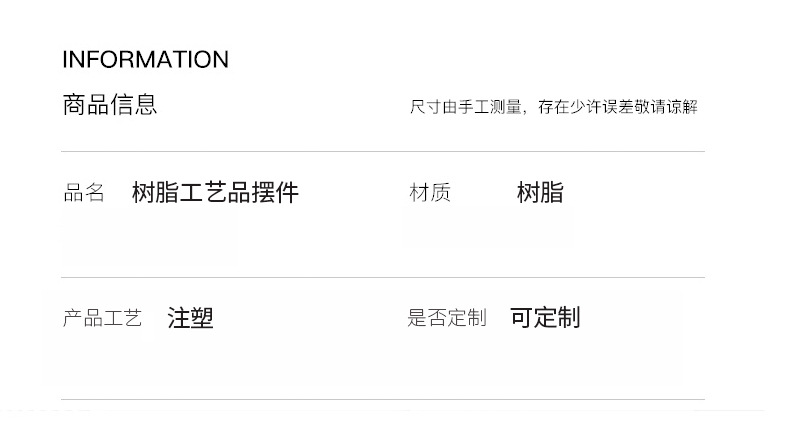Select the 树脂 value beside 材质

point(540,192)
